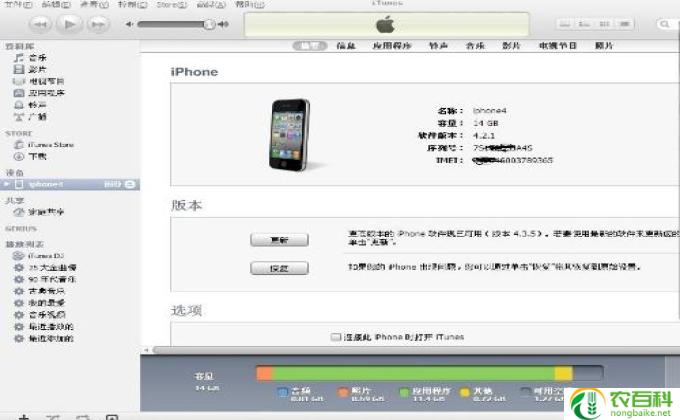Click the low volume speaker icon
The width and height of the screenshot is (680, 420).
[x=129, y=24]
